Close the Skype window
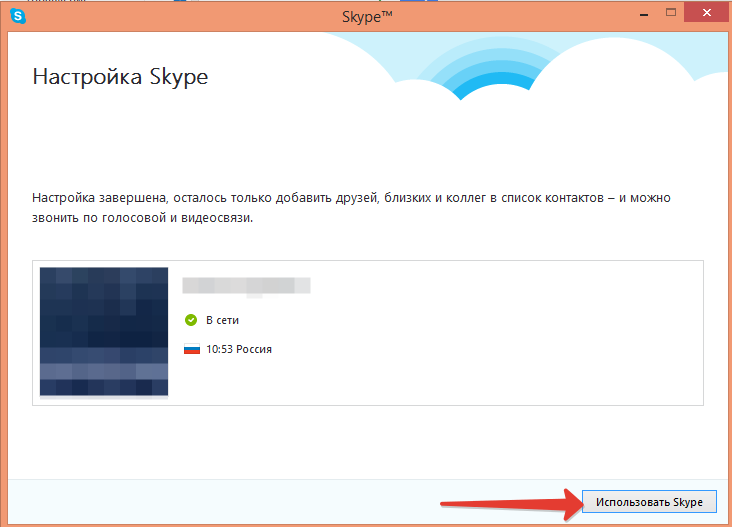 point(707,13)
